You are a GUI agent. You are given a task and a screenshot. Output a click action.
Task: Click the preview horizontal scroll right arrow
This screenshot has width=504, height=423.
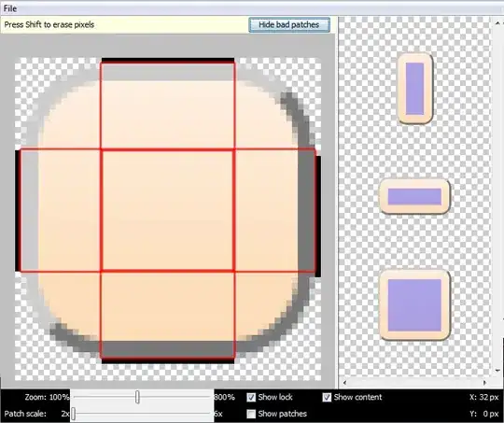coord(484,383)
